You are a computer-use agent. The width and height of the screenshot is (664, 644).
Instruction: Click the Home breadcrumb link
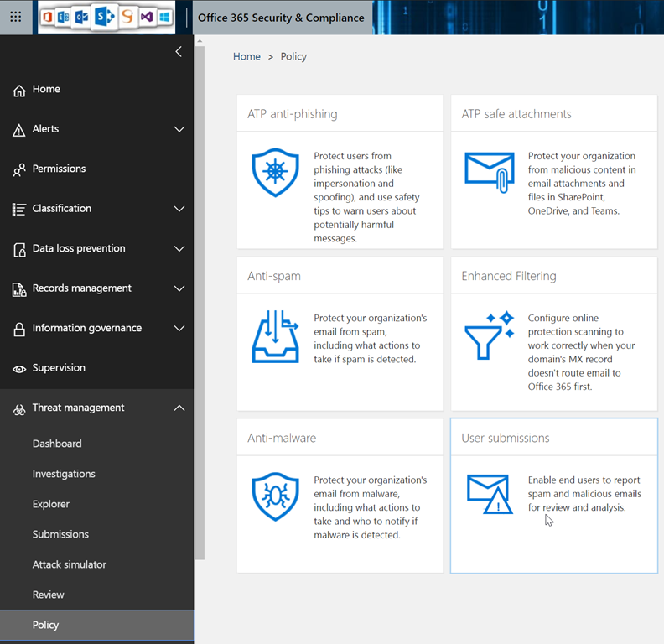coord(246,57)
